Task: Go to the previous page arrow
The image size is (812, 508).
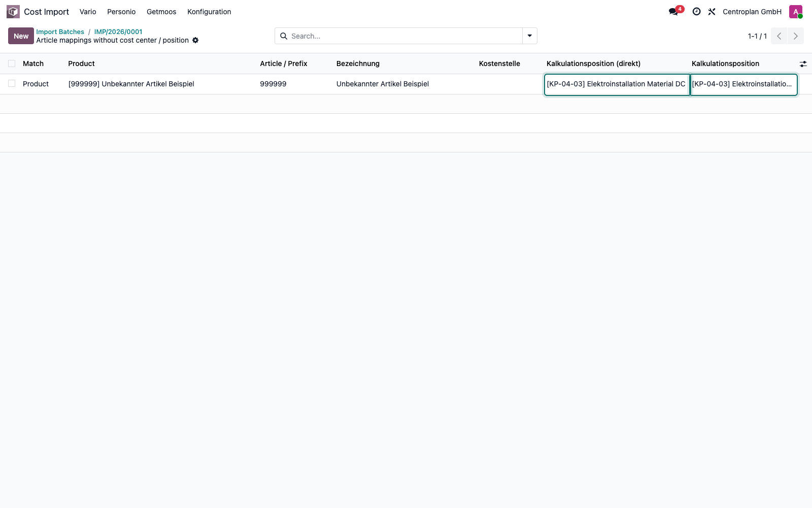Action: (779, 36)
